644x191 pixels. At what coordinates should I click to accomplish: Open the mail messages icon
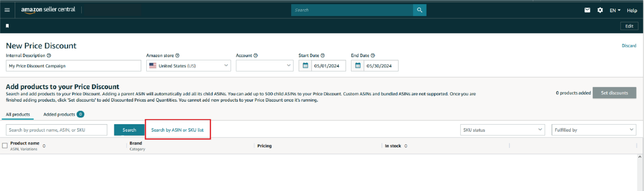point(588,10)
